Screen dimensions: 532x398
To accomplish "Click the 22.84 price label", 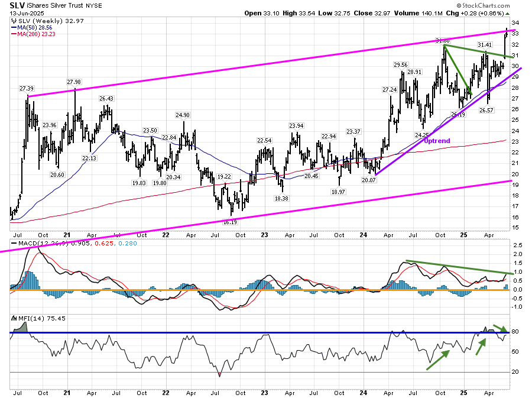I will click(169, 137).
